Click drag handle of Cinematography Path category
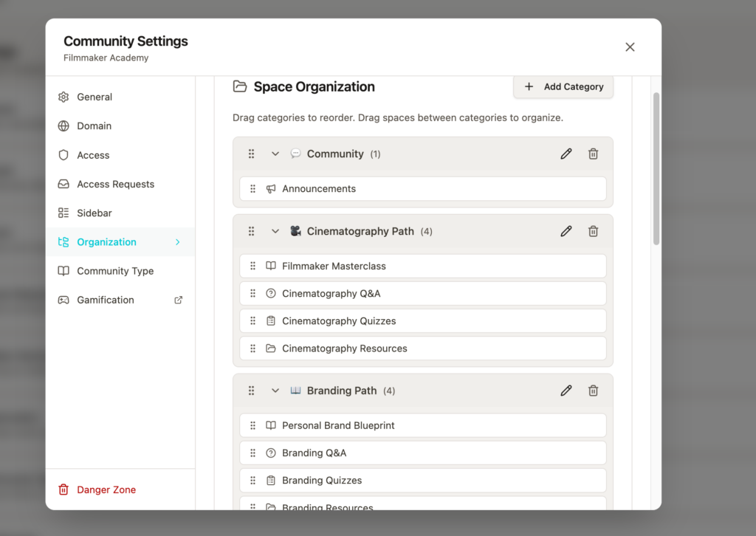Viewport: 756px width, 536px height. click(x=251, y=231)
